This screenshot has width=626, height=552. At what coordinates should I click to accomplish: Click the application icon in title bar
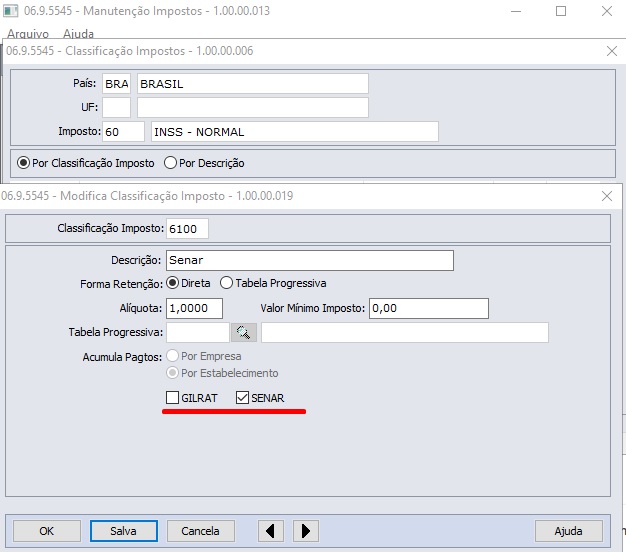10,11
